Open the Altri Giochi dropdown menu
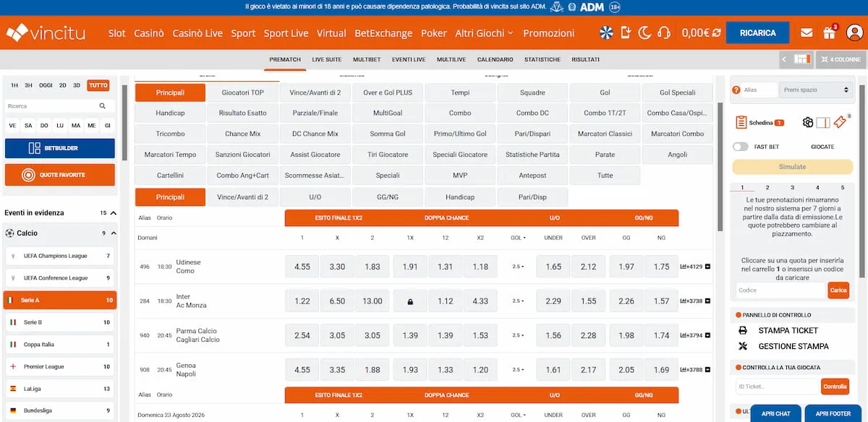Screen dimensions: 868x422 [484, 33]
